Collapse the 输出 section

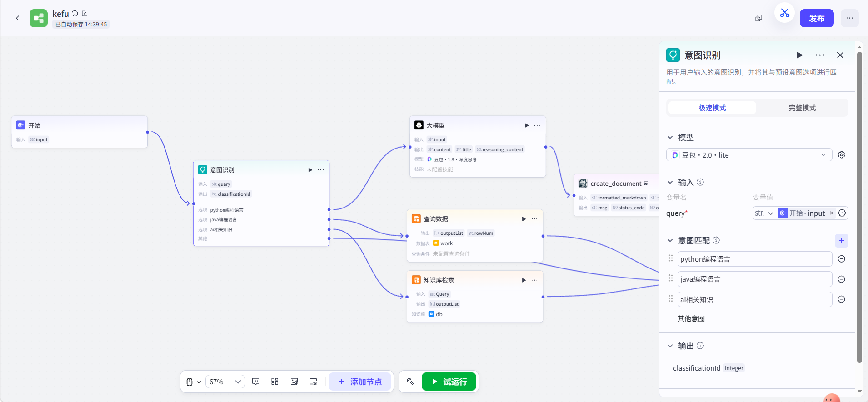point(670,346)
